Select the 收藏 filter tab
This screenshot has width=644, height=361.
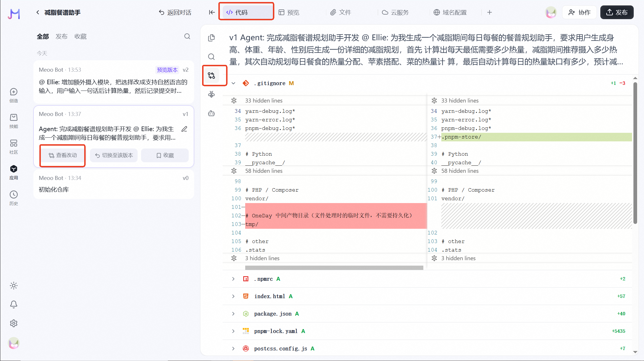[x=80, y=36]
